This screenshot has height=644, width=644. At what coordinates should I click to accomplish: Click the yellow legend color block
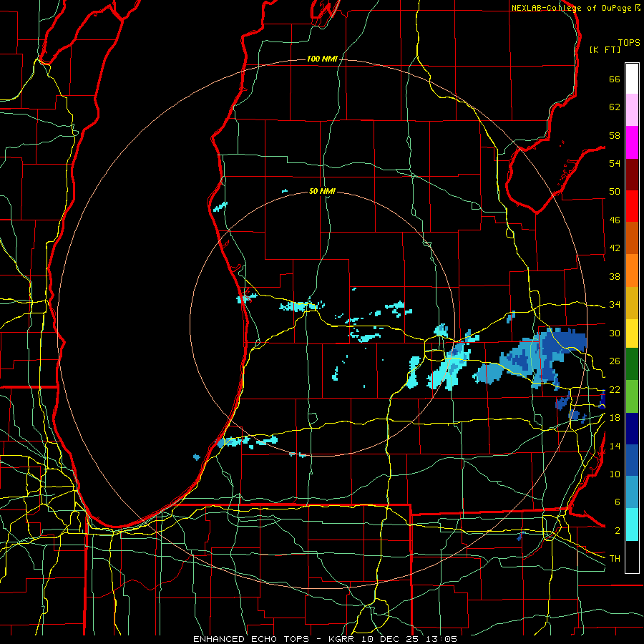pos(632,333)
